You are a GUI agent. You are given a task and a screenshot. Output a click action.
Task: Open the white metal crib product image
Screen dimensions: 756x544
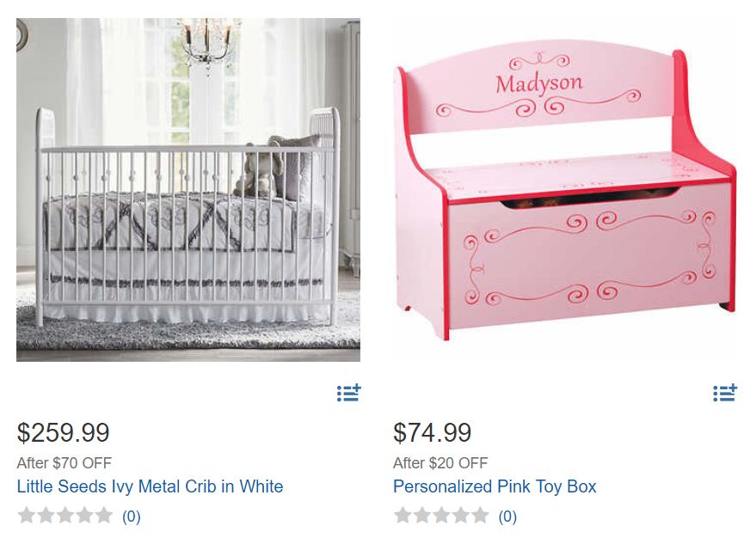point(188,190)
